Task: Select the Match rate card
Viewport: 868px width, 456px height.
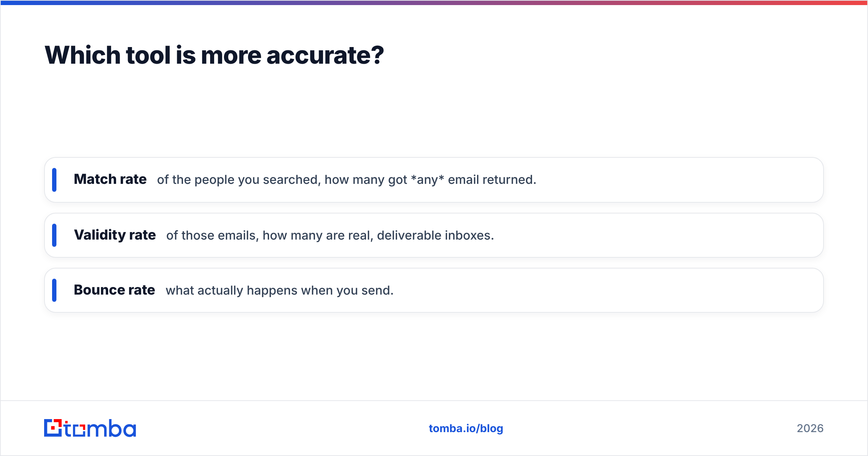Action: pyautogui.click(x=434, y=180)
